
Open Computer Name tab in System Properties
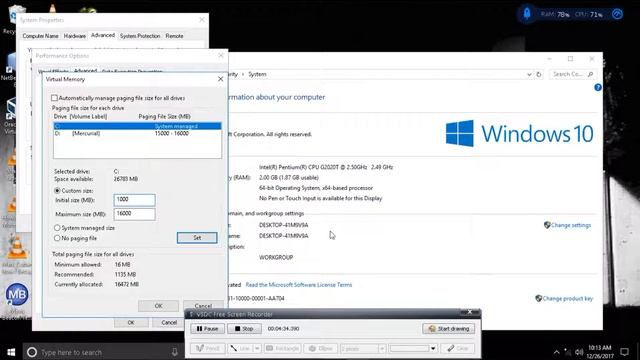click(x=40, y=36)
